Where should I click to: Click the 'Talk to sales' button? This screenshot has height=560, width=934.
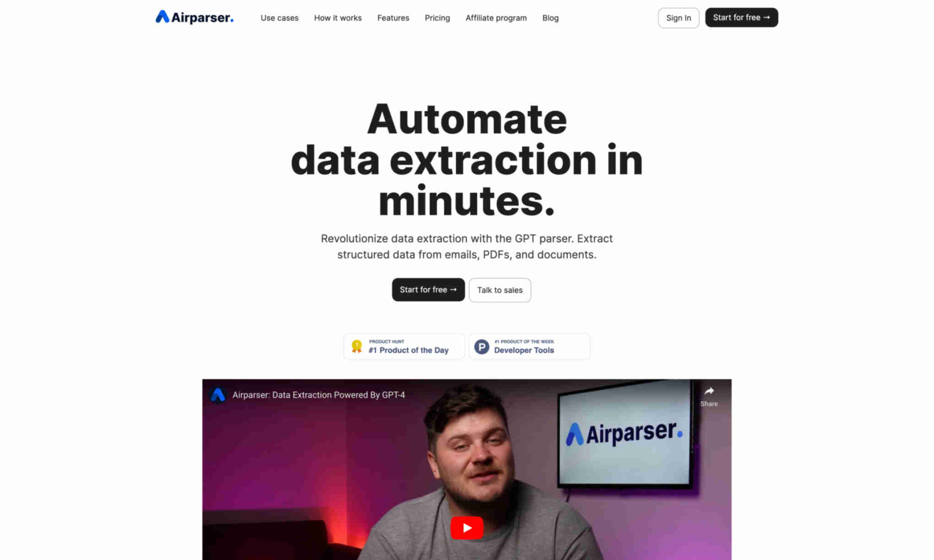[500, 289]
